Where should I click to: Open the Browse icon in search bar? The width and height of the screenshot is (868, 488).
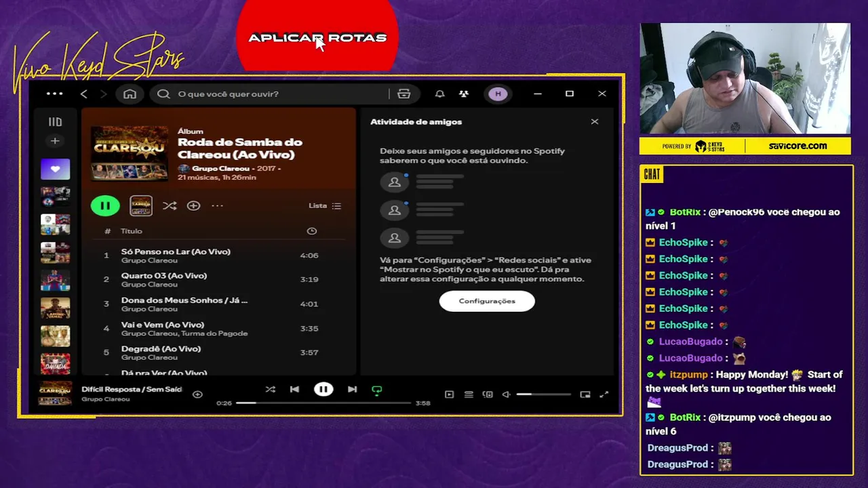pos(404,94)
